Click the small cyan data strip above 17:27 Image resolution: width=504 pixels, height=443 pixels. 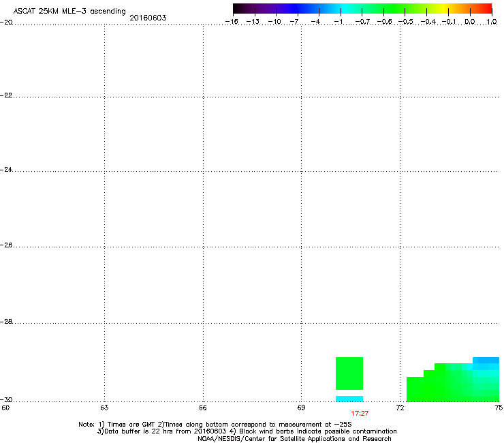tap(349, 399)
